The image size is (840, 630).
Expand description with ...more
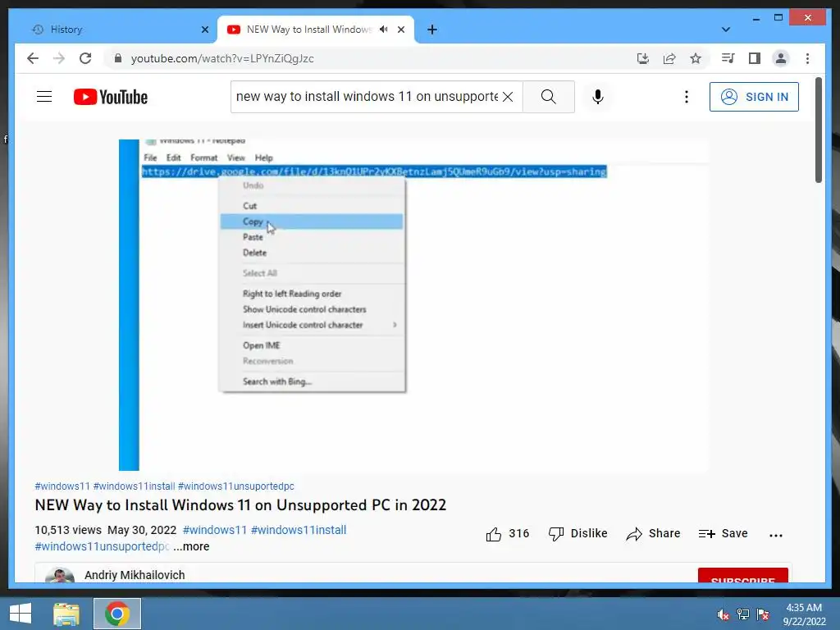tap(191, 546)
